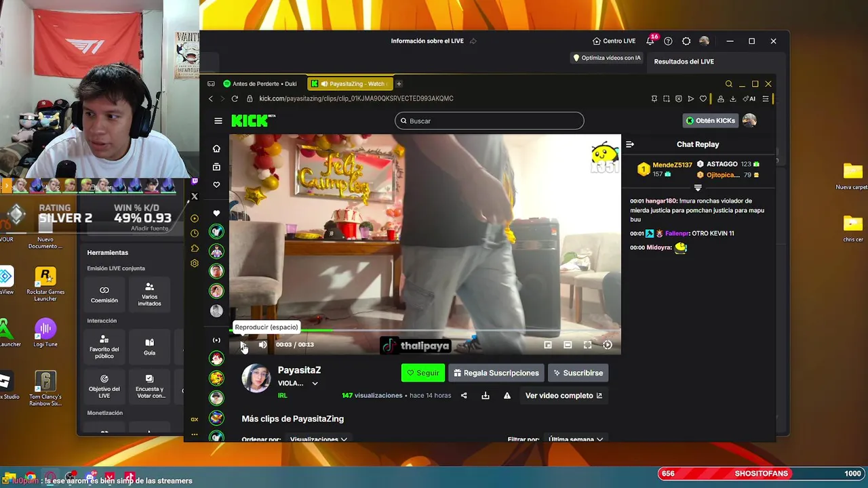This screenshot has height=488, width=868.
Task: Open PayasitaZ channel avatar
Action: [x=256, y=378]
